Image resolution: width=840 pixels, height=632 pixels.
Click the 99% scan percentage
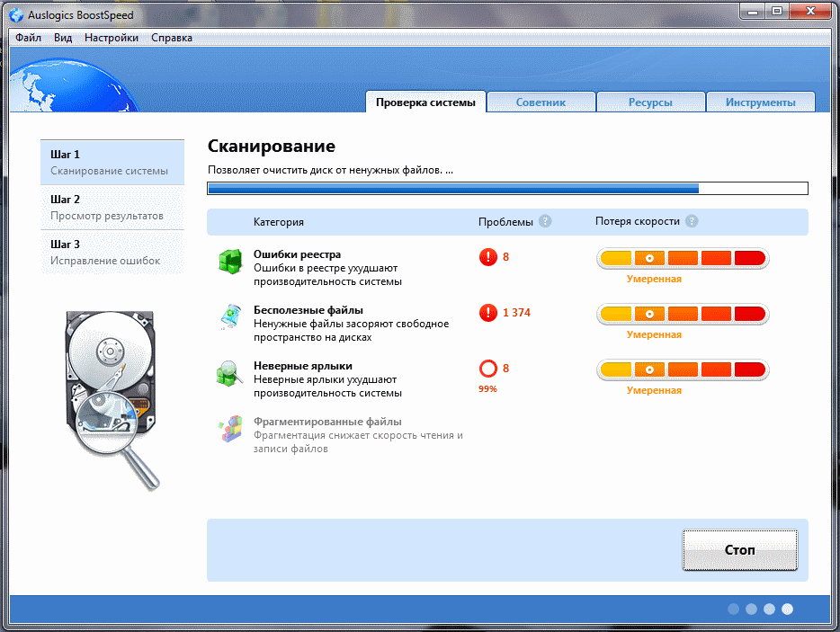coord(488,389)
